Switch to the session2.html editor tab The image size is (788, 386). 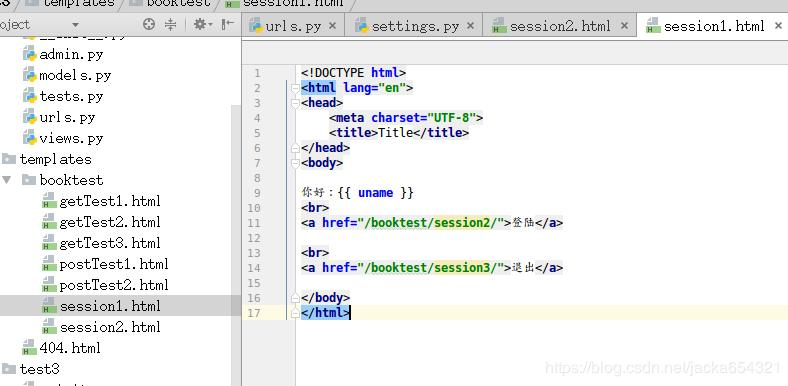(560, 26)
